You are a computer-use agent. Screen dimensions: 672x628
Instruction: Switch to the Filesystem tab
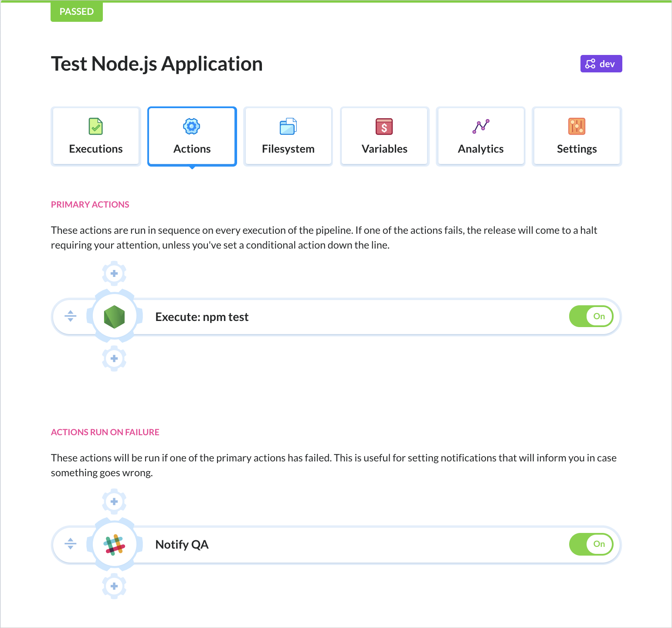click(x=288, y=137)
